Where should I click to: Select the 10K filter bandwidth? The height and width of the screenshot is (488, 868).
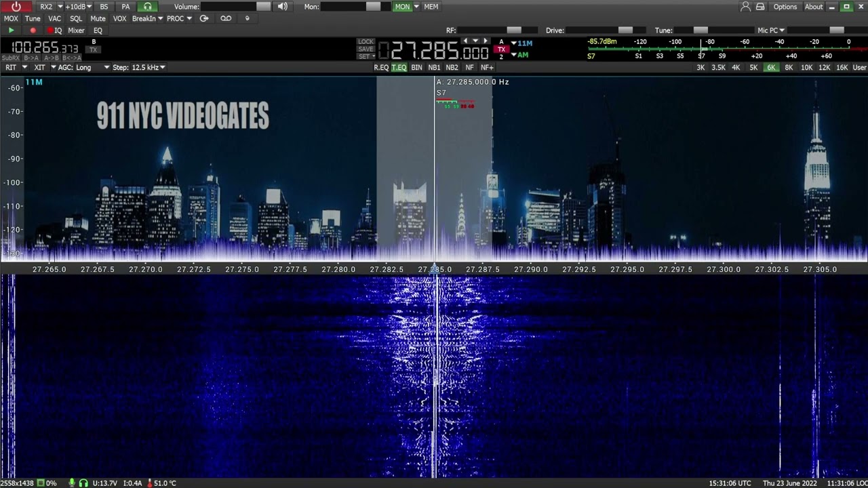click(806, 68)
